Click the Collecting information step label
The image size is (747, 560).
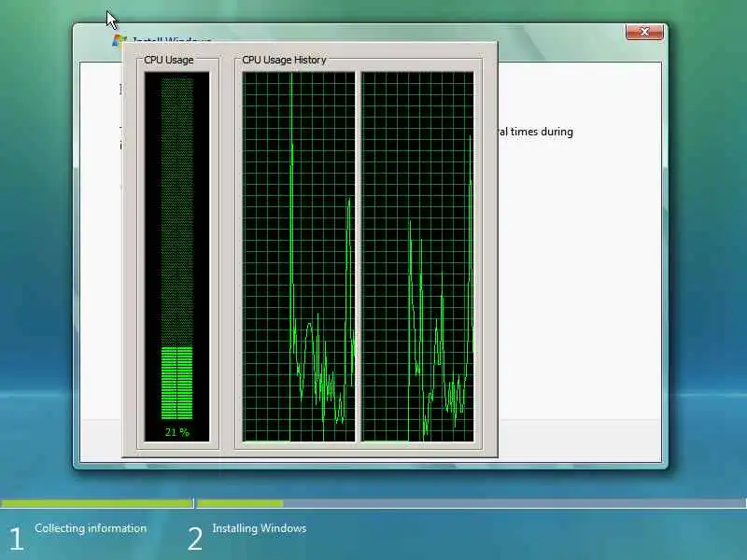[91, 528]
